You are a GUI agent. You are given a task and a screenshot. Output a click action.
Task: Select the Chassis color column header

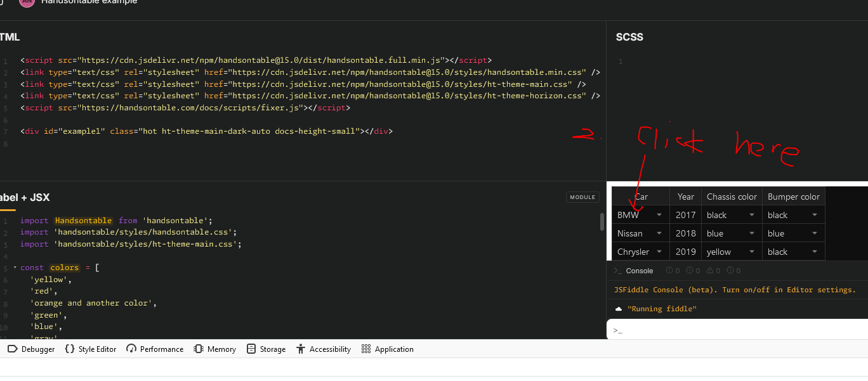(732, 197)
